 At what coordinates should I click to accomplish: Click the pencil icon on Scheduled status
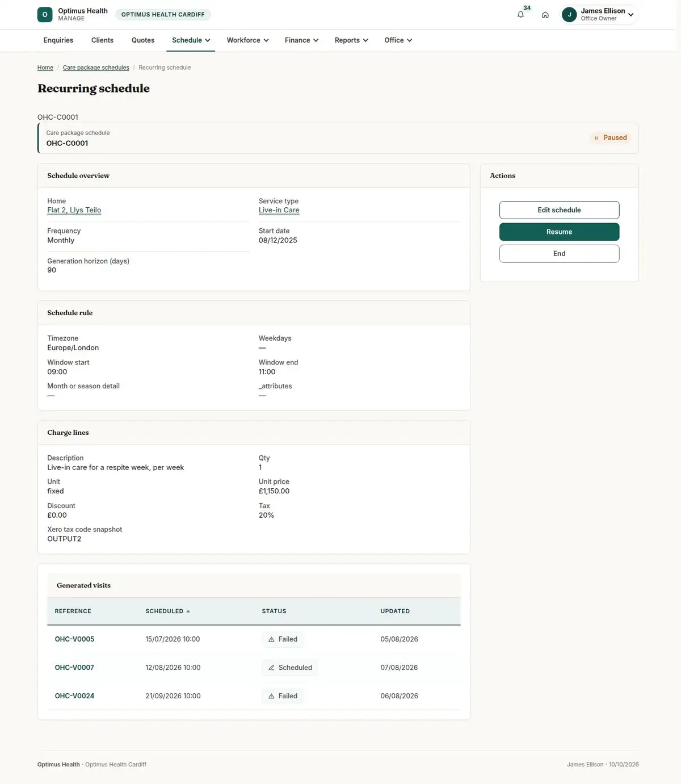pos(271,668)
